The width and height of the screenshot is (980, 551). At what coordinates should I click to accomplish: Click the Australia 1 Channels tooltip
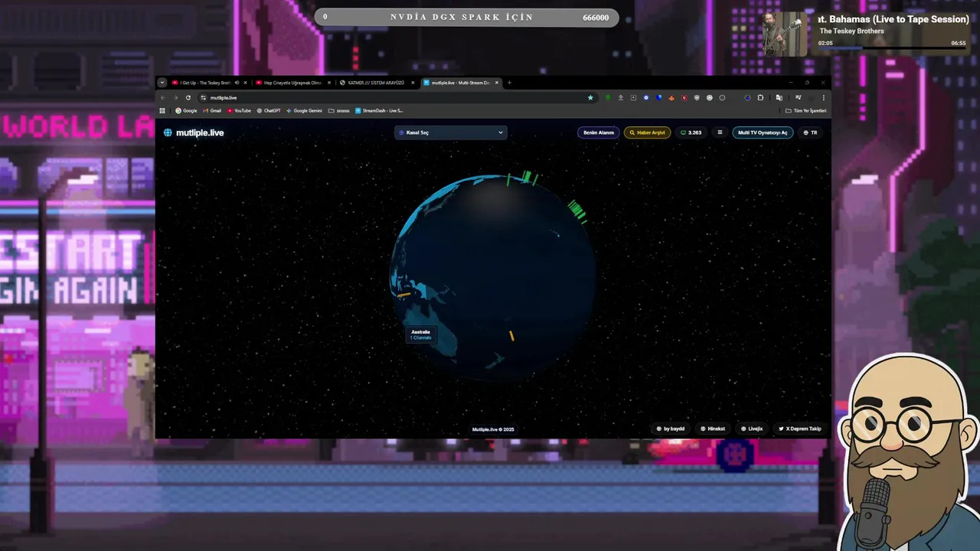coord(420,334)
